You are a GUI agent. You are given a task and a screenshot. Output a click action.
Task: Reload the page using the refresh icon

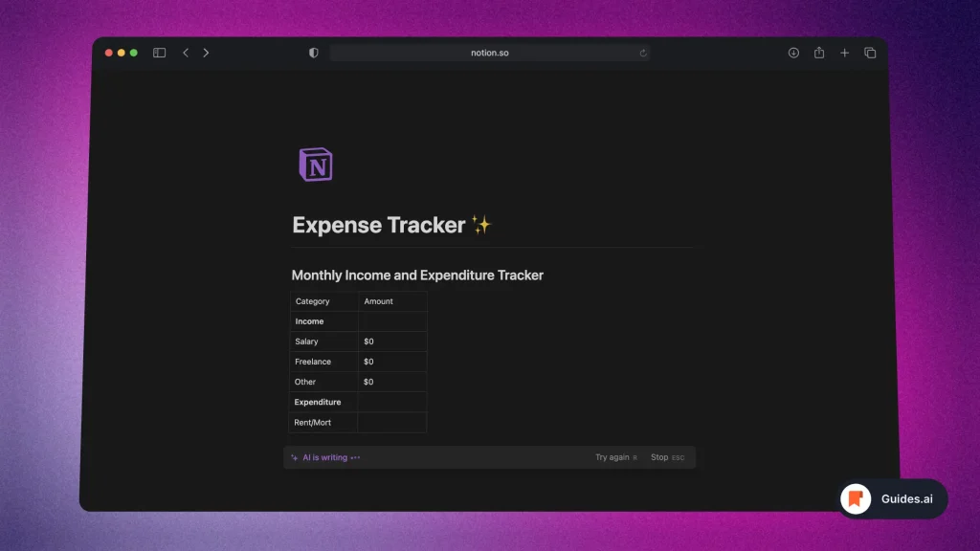point(643,53)
